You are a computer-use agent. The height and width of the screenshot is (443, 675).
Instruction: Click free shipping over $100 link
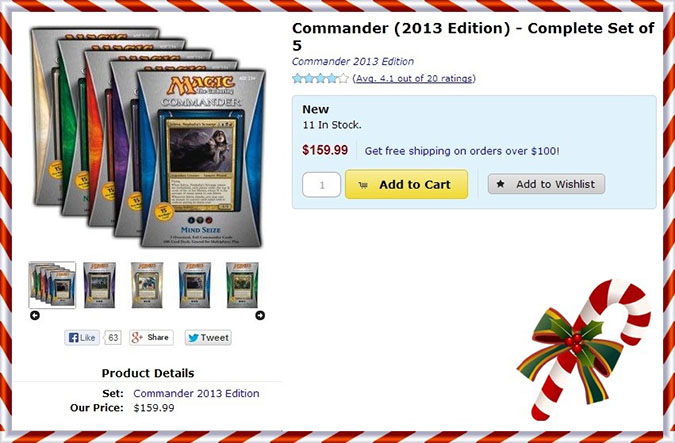click(x=462, y=151)
